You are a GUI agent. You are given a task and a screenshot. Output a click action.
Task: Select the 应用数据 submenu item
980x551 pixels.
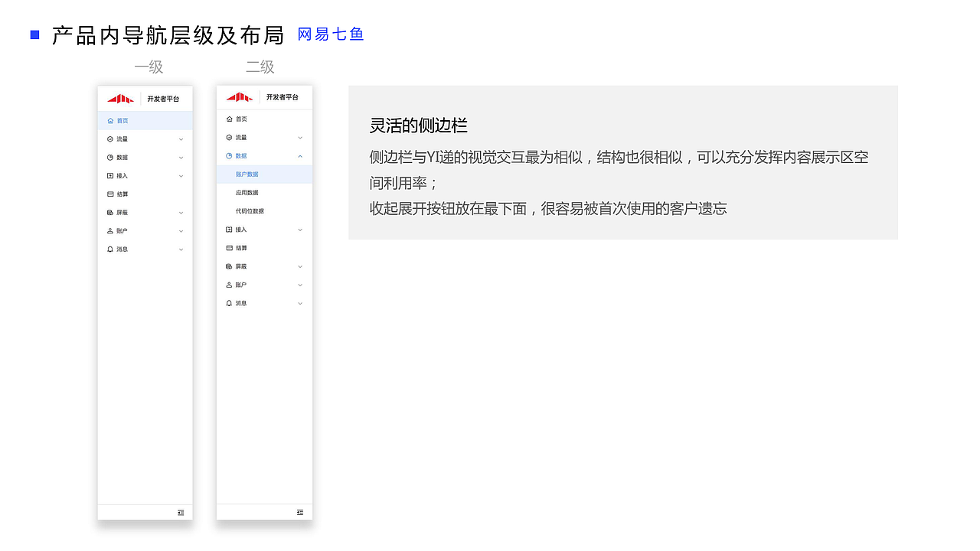[249, 192]
